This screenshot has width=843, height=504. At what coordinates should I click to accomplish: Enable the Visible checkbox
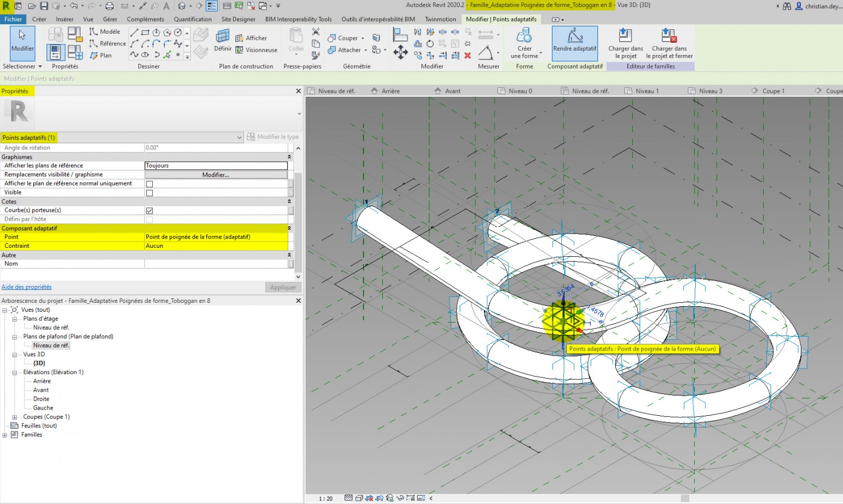coord(149,193)
